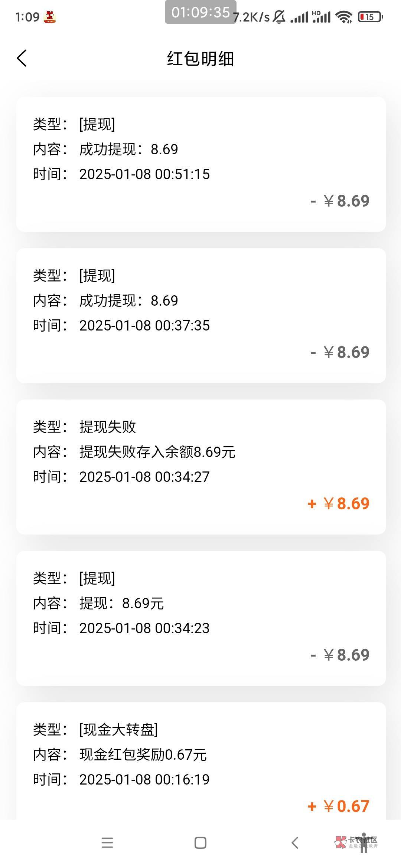Tap the orange +￥8.69 refund amount

point(339,504)
